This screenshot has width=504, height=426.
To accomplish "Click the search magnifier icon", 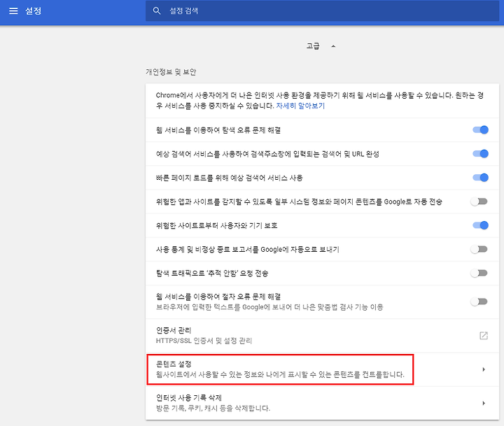I will [157, 11].
